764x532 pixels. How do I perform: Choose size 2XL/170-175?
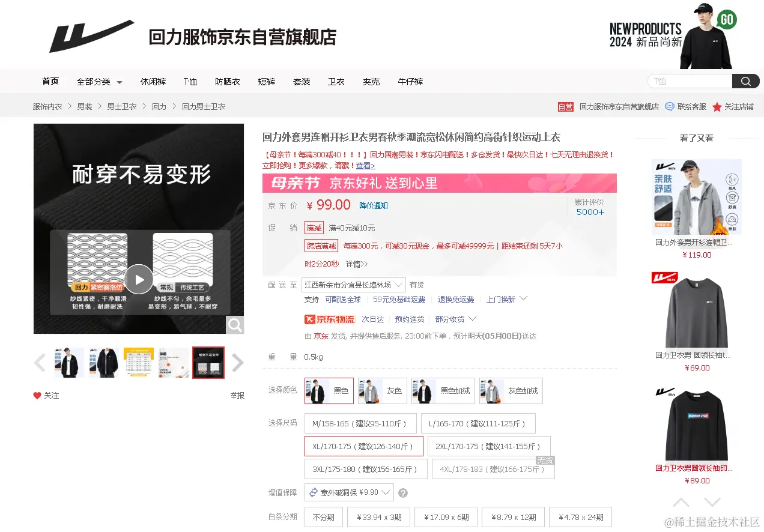(489, 446)
